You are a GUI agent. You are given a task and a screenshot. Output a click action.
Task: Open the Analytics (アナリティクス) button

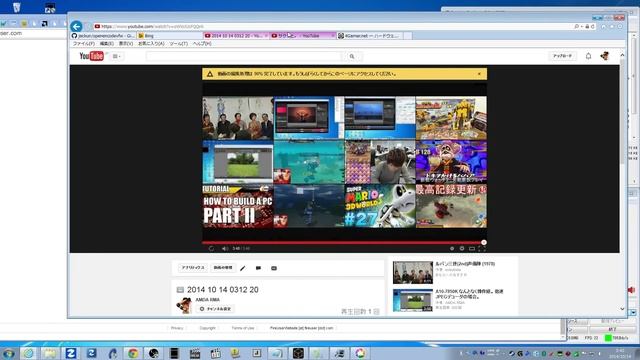pos(193,268)
